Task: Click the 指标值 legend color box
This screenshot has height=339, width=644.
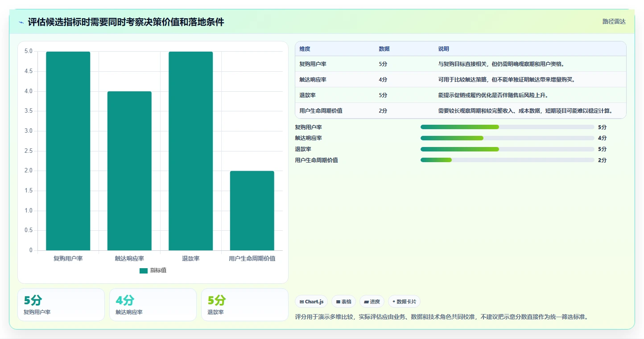Action: tap(143, 270)
